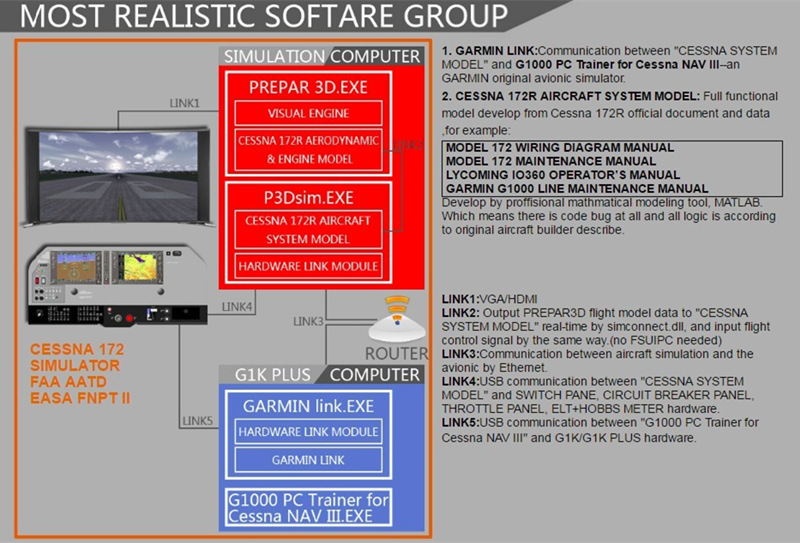The image size is (800, 543).
Task: Click the '1. GARMIN LINK:' heading
Action: point(490,51)
